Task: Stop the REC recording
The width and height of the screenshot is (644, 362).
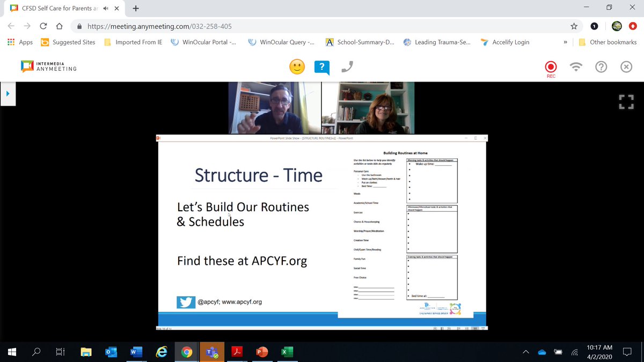Action: pos(550,67)
